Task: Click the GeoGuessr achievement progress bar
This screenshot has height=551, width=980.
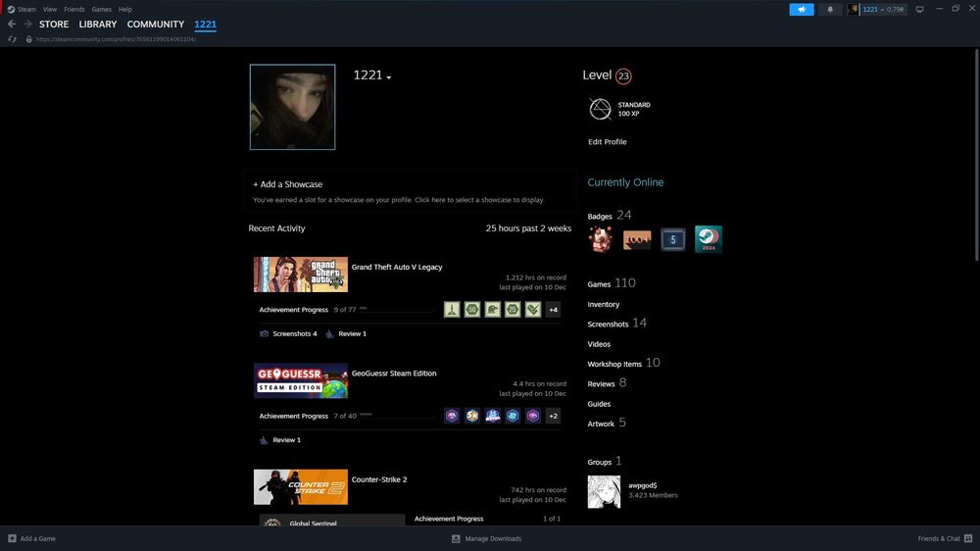Action: tap(397, 415)
